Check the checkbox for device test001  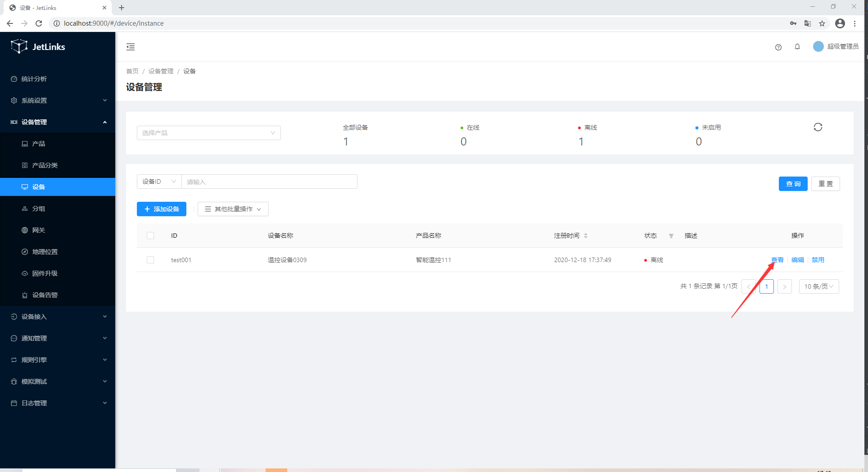[150, 260]
